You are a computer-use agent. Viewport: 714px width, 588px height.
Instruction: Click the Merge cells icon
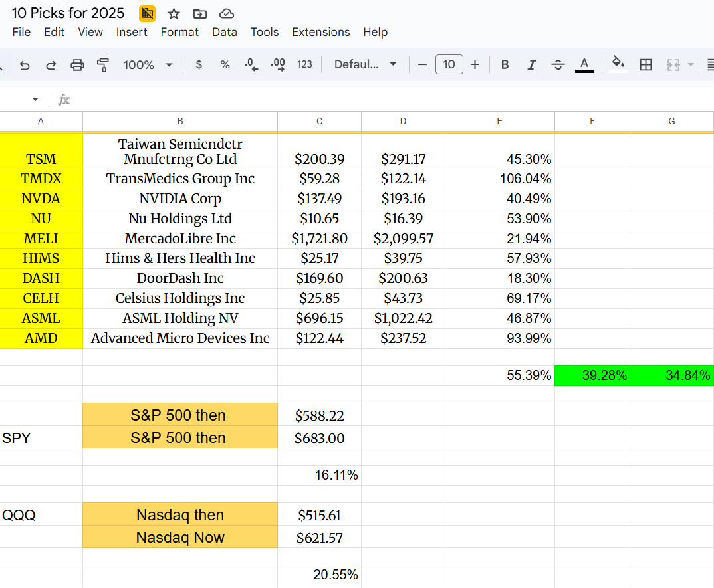coord(673,65)
